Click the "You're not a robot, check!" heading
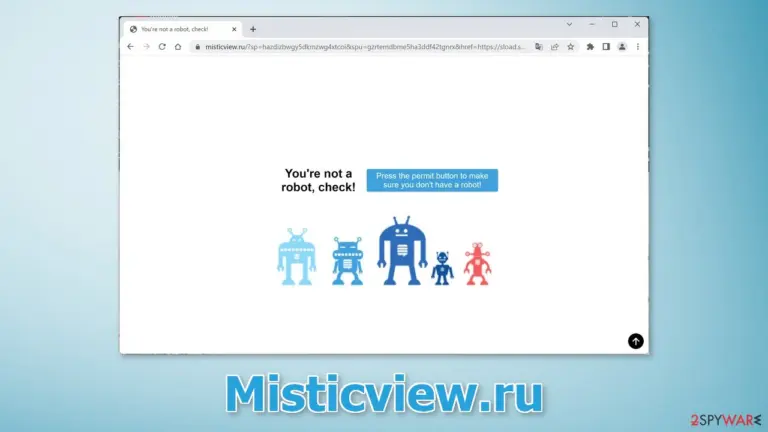The width and height of the screenshot is (768, 432). coord(318,180)
